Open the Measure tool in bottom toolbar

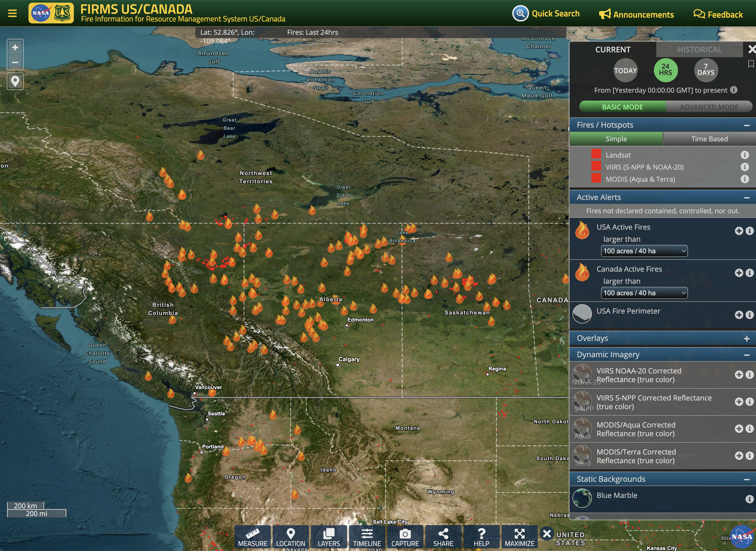tap(252, 537)
